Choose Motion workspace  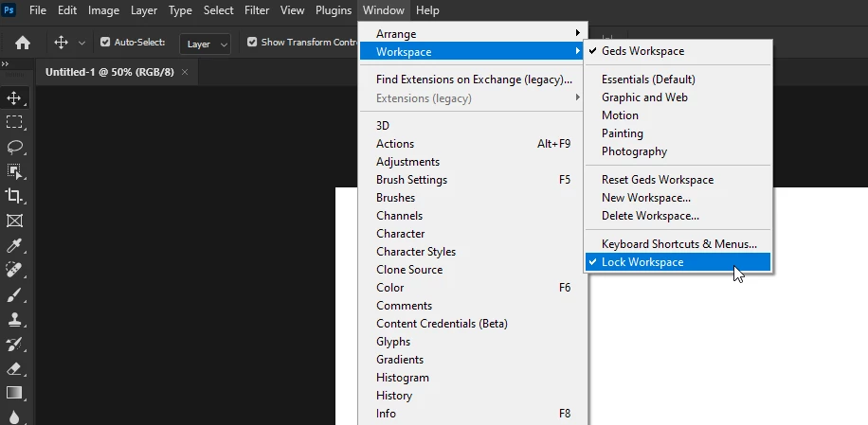click(678, 115)
